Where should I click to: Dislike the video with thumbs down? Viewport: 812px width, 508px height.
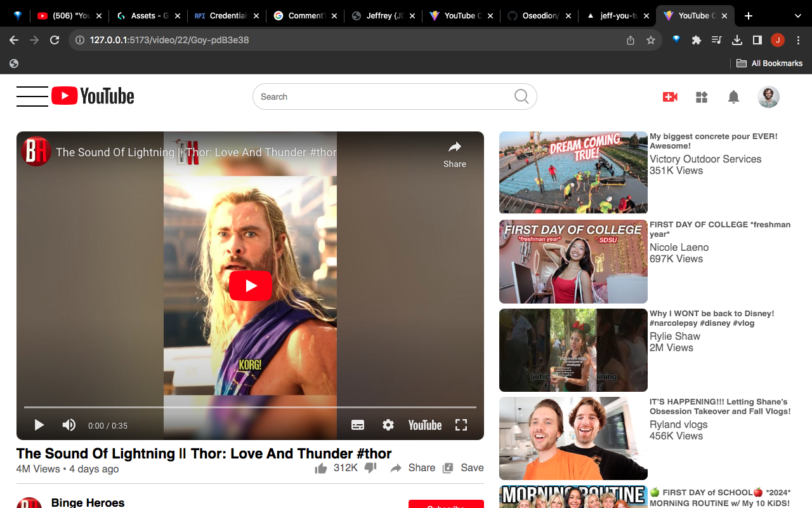[x=371, y=468]
